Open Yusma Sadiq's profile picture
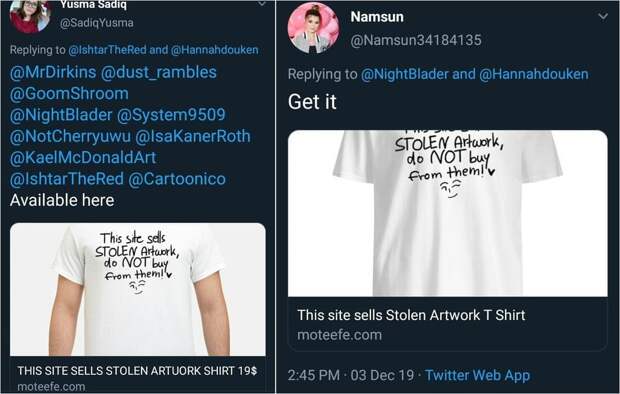The width and height of the screenshot is (620, 394). coord(30,15)
